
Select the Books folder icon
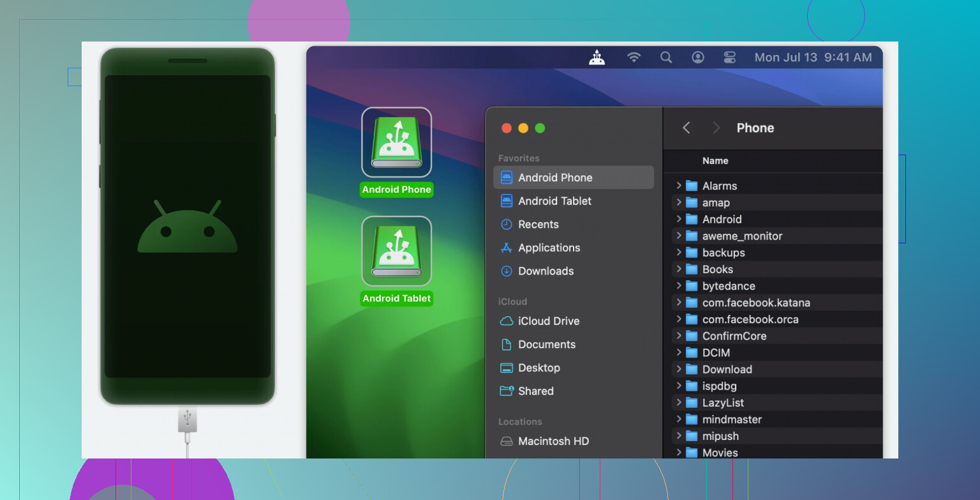tap(692, 269)
